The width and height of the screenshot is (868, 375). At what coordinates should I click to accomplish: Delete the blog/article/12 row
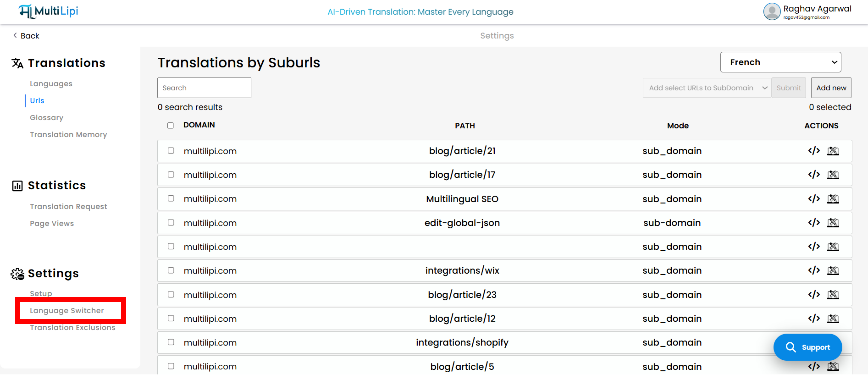(833, 318)
